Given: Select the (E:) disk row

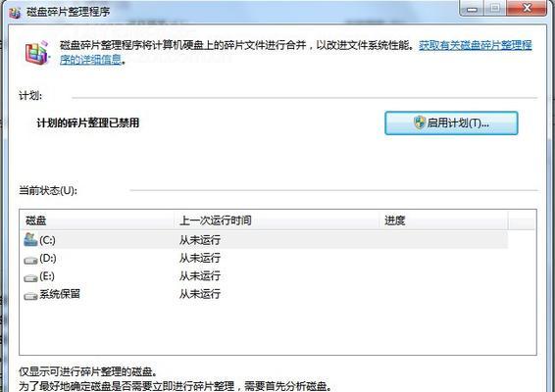Looking at the screenshot, I should tap(264, 276).
